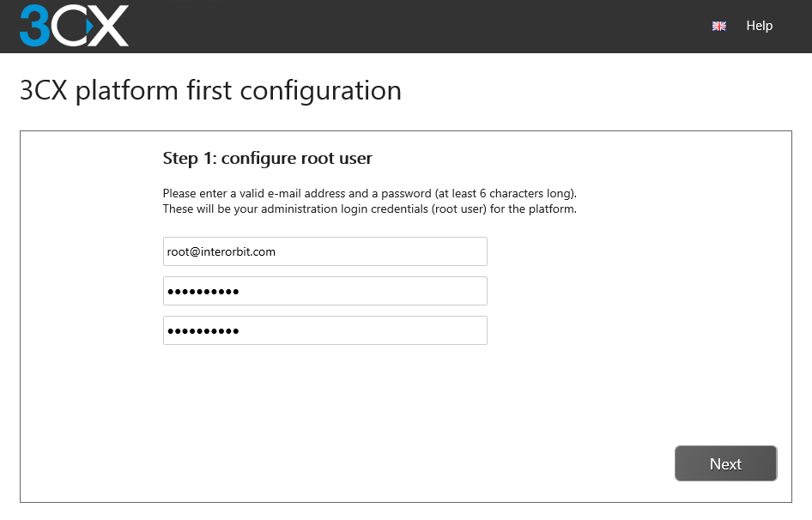812x520 pixels.
Task: Select the heading '3CX platform first configuration'
Action: (211, 91)
